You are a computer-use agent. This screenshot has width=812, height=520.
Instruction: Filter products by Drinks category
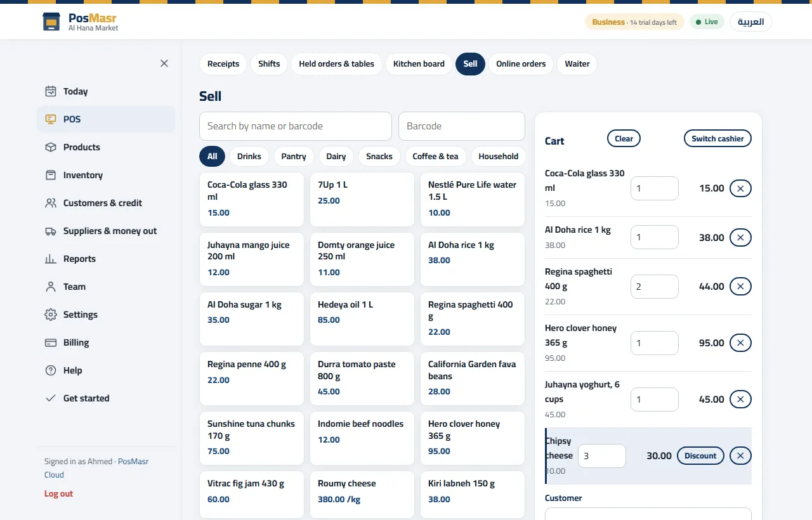pos(249,156)
